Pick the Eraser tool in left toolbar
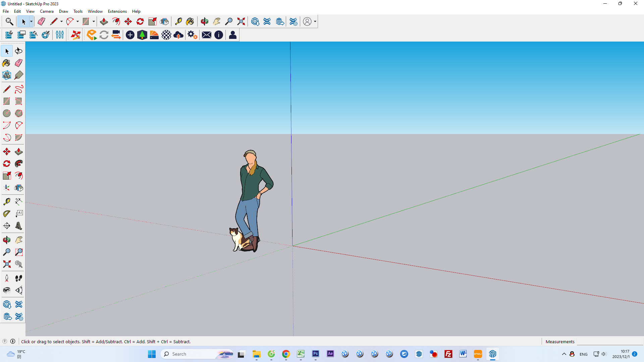This screenshot has width=644, height=362. coord(19,63)
